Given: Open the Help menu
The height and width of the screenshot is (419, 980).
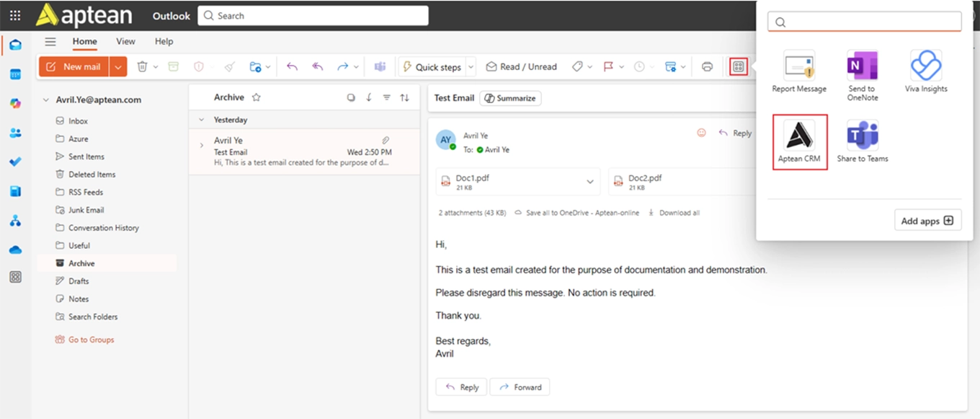Looking at the screenshot, I should (164, 41).
